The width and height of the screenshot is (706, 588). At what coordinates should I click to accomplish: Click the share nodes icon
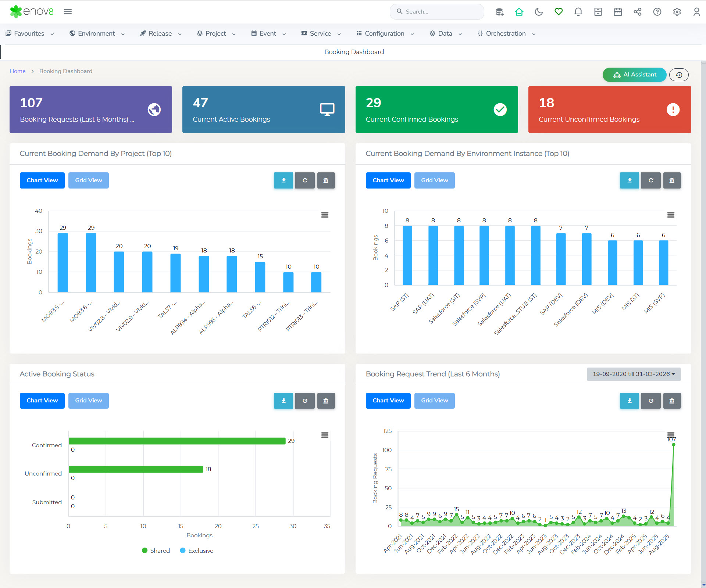637,12
